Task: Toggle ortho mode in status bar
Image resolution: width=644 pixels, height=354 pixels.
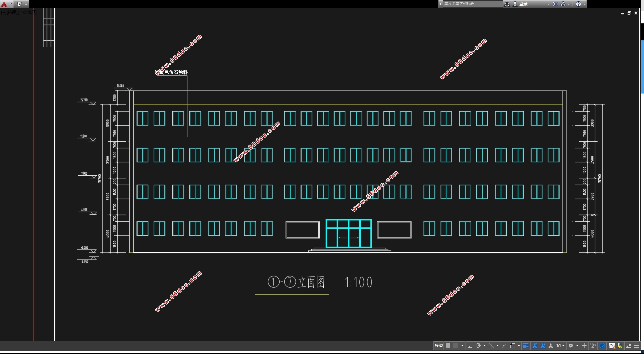Action: pyautogui.click(x=470, y=346)
